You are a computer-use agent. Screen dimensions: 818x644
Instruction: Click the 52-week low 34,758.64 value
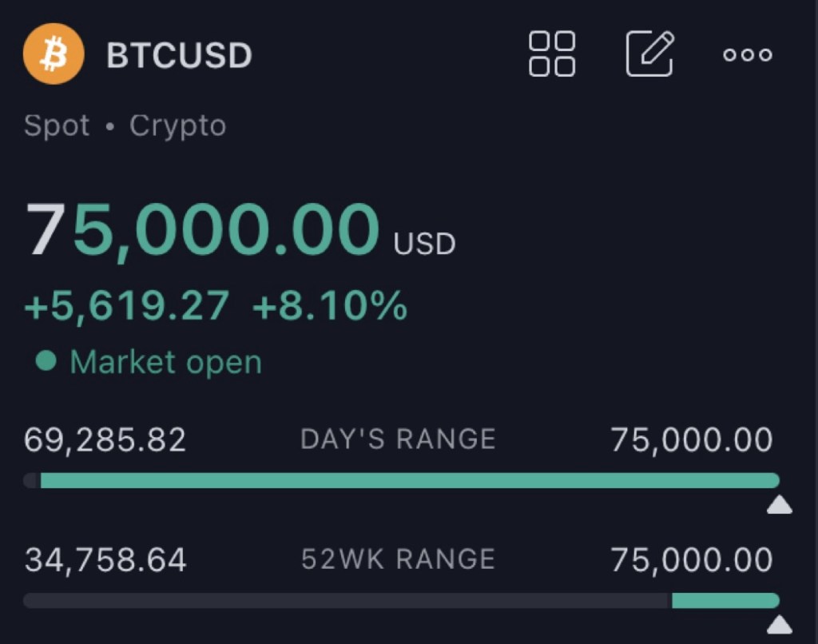pos(105,559)
